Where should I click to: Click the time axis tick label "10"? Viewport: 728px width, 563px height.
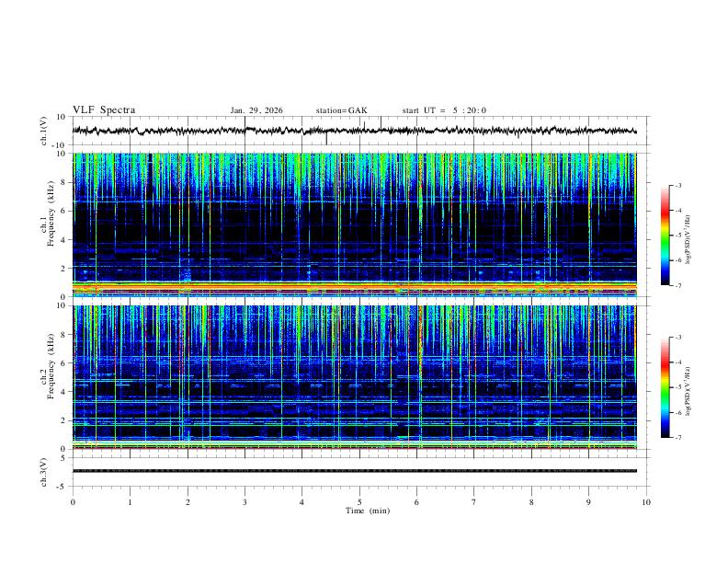(646, 502)
